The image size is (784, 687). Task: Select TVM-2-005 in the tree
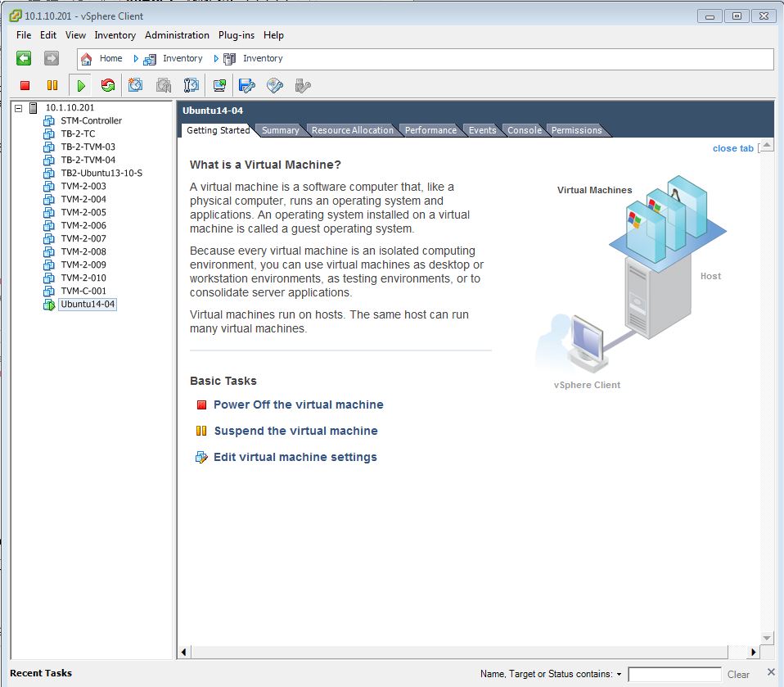tap(83, 212)
